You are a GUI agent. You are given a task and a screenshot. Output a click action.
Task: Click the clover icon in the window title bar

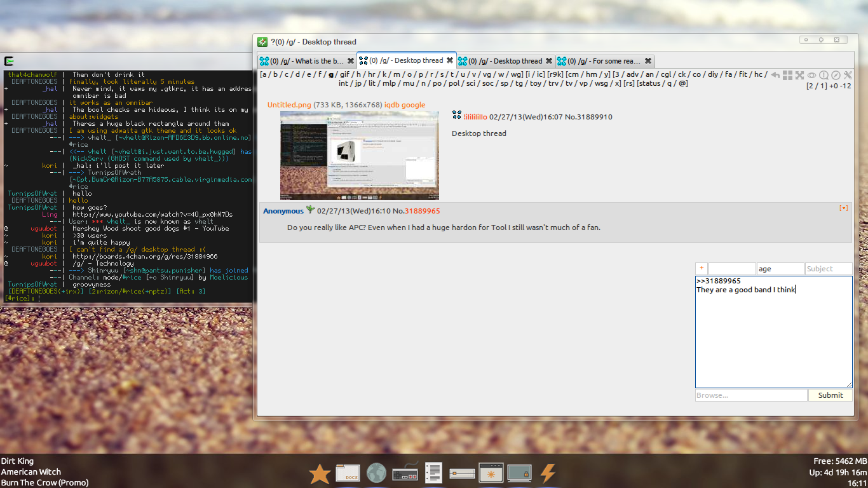point(262,42)
